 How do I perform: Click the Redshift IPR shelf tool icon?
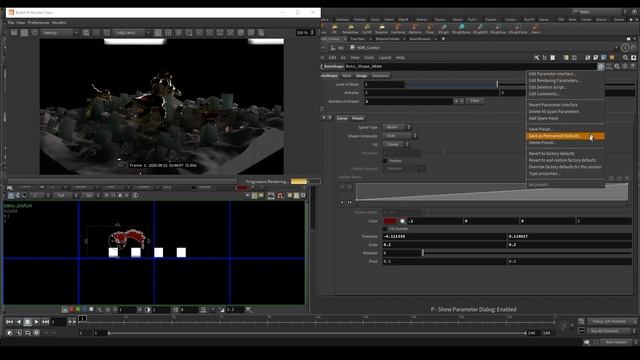334,29
